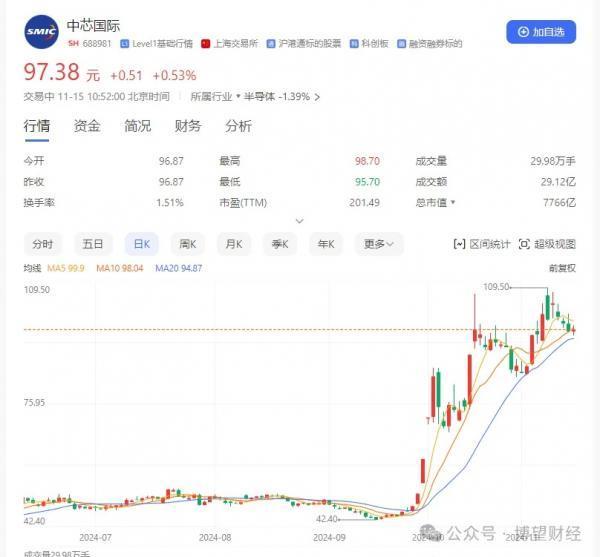Click the 109.50 high marker on chart

496,287
